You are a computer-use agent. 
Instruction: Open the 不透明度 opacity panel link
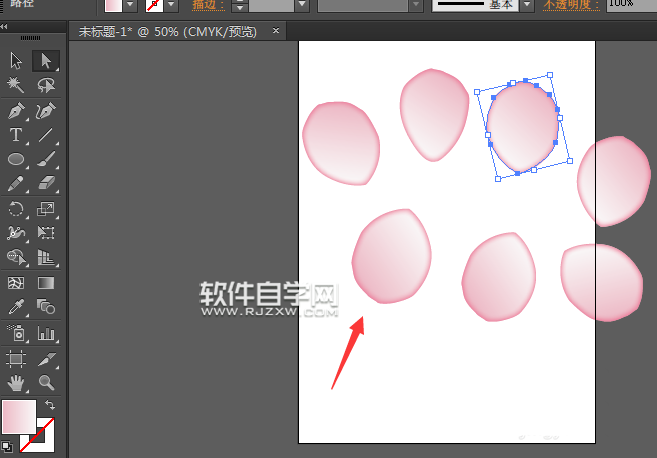(571, 5)
